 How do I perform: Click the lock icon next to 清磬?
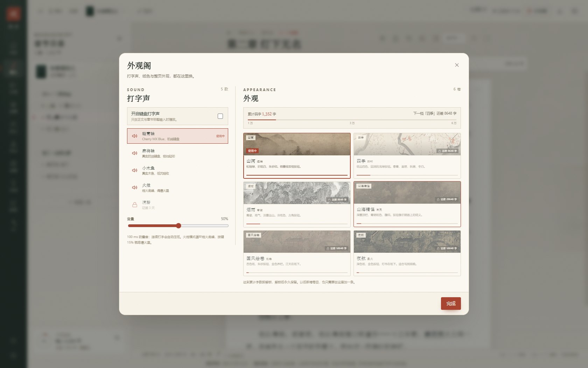click(134, 205)
